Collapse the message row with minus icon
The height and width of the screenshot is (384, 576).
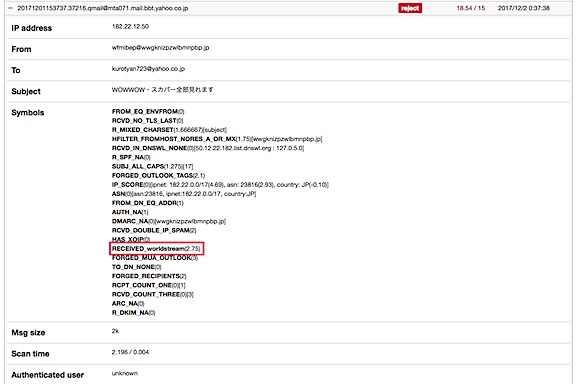click(x=10, y=8)
